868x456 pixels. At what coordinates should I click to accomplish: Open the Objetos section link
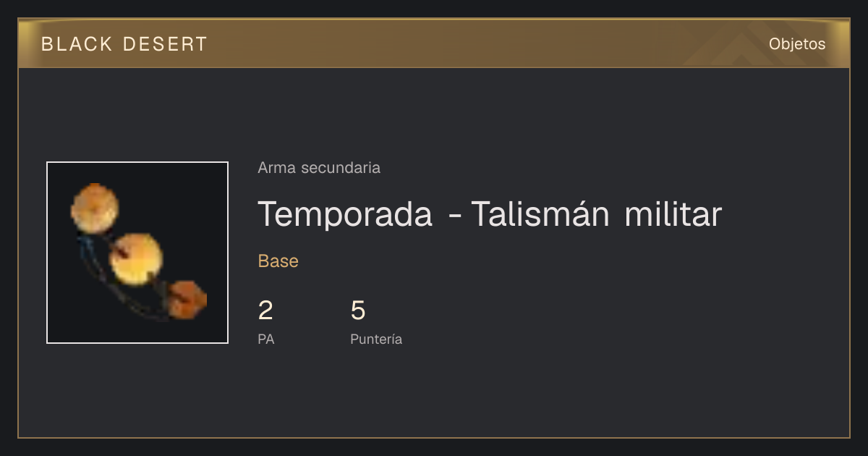click(797, 44)
